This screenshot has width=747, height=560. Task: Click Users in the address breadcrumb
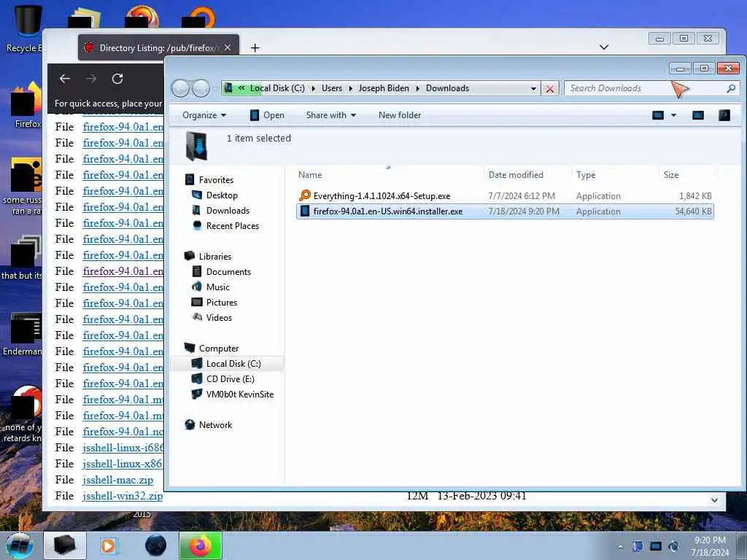332,88
